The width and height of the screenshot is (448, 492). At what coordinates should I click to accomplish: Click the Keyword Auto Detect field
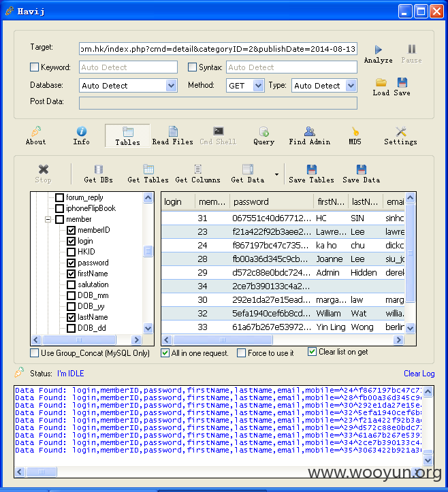pos(128,67)
